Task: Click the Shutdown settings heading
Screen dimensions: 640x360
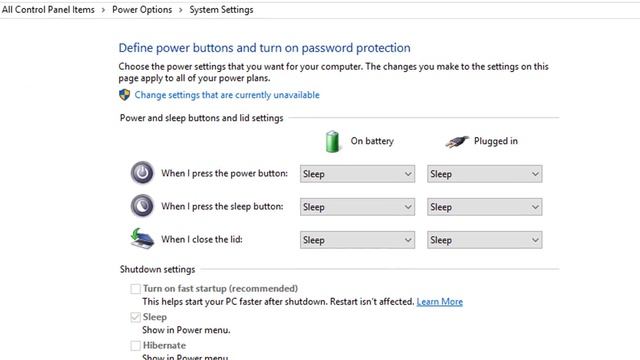Action: 158,269
